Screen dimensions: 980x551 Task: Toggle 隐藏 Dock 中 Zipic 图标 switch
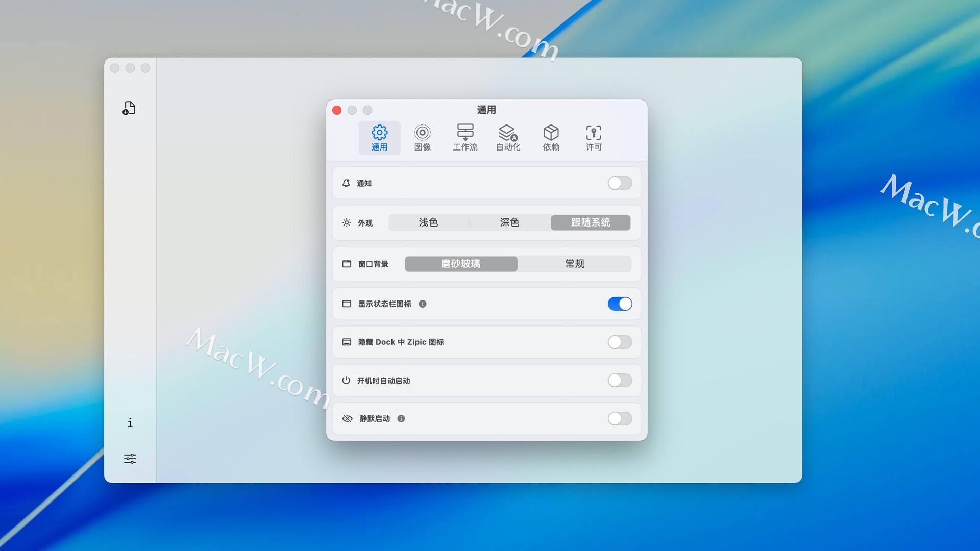620,342
